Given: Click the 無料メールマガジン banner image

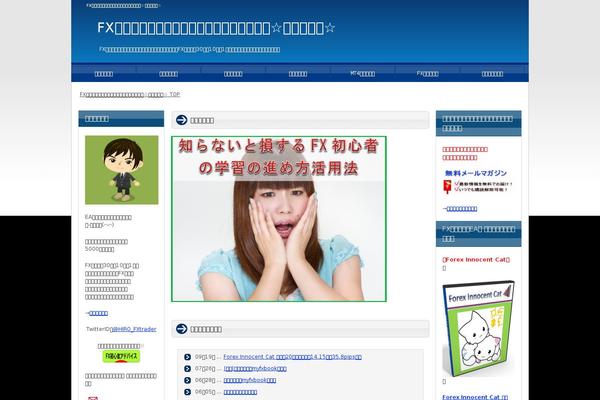Looking at the screenshot, I should click(478, 182).
